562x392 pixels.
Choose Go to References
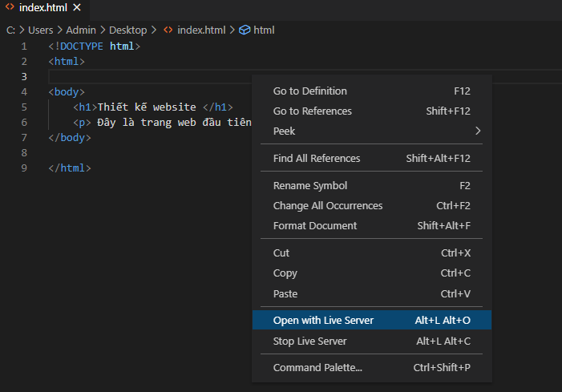372,111
